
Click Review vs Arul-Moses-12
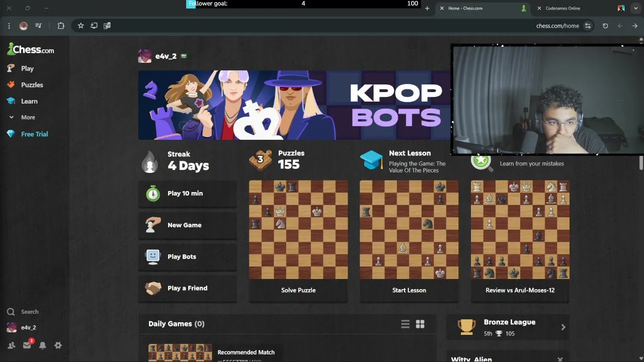point(520,290)
